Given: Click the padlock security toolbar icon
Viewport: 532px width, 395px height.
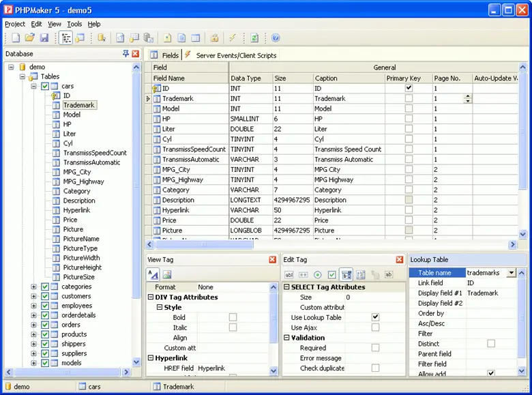Looking at the screenshot, I should click(x=214, y=38).
